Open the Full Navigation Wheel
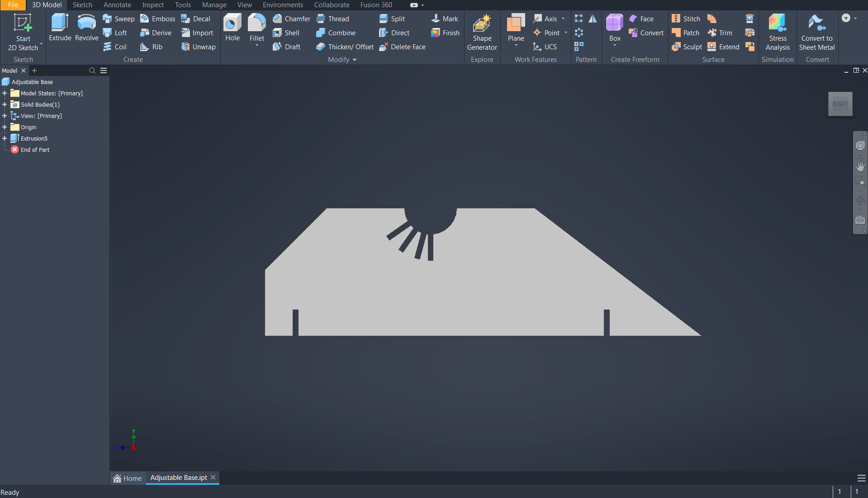The image size is (868, 498). (860, 146)
